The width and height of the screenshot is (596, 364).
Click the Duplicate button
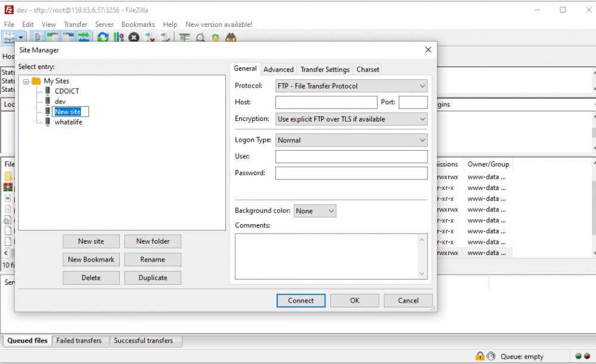click(153, 278)
